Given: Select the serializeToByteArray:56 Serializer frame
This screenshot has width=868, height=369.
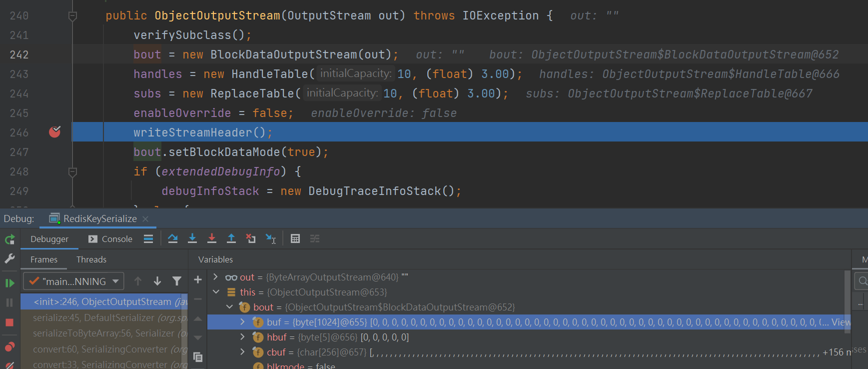Looking at the screenshot, I should 104,333.
